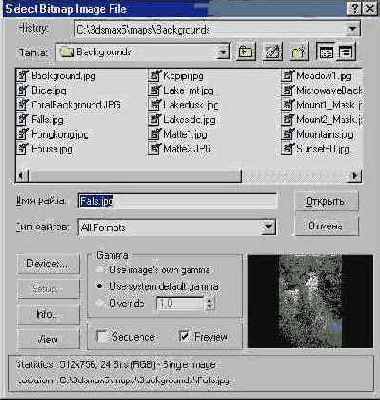Click the file list scroll right arrow
The width and height of the screenshot is (380, 400).
(355, 176)
